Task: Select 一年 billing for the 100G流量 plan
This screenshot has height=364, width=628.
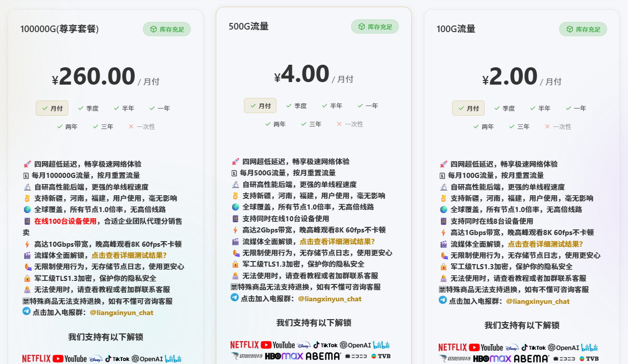Action: tap(576, 108)
